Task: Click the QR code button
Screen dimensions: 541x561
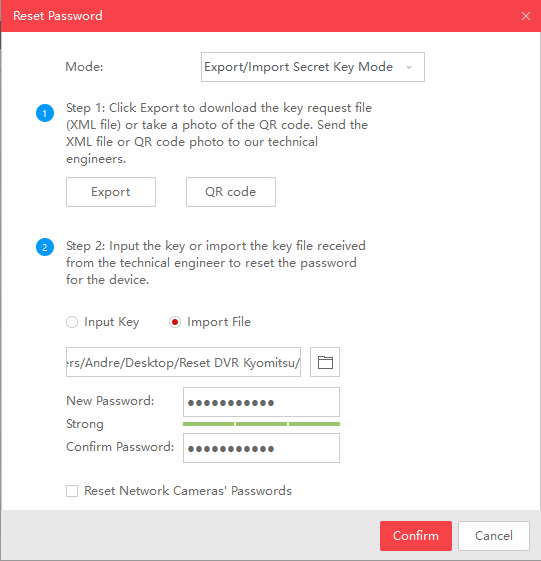Action: (231, 192)
